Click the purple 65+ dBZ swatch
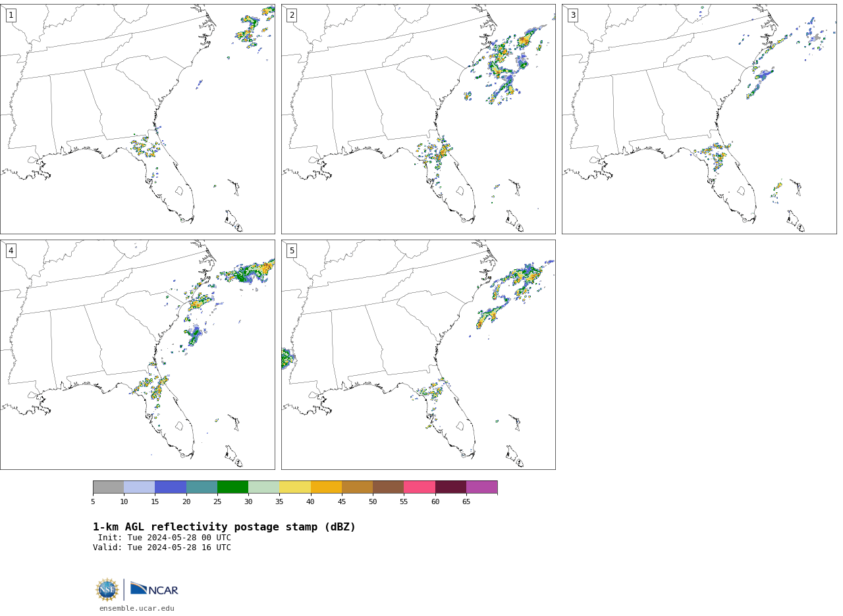The height and width of the screenshot is (616, 843). click(x=482, y=487)
